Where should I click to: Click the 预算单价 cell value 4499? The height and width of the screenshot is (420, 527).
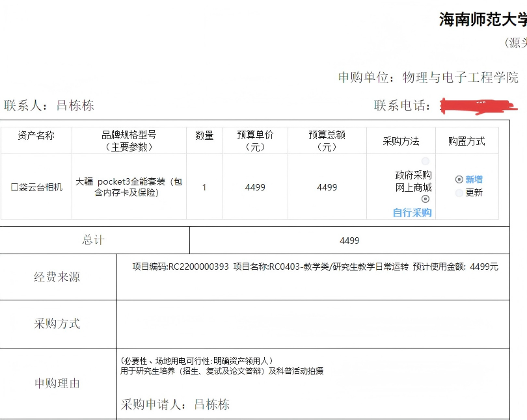coord(255,187)
